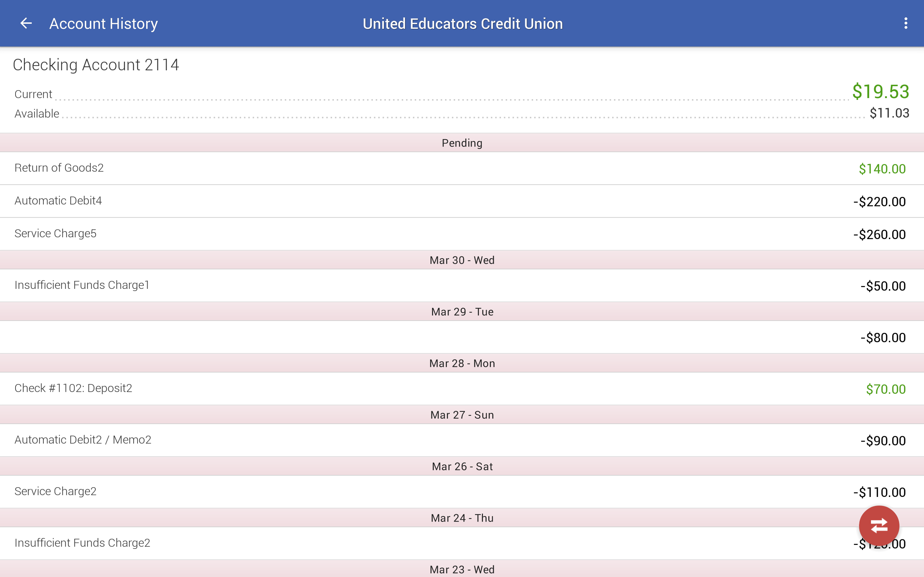Tap the Mar 30 - Wed date header

point(462,260)
